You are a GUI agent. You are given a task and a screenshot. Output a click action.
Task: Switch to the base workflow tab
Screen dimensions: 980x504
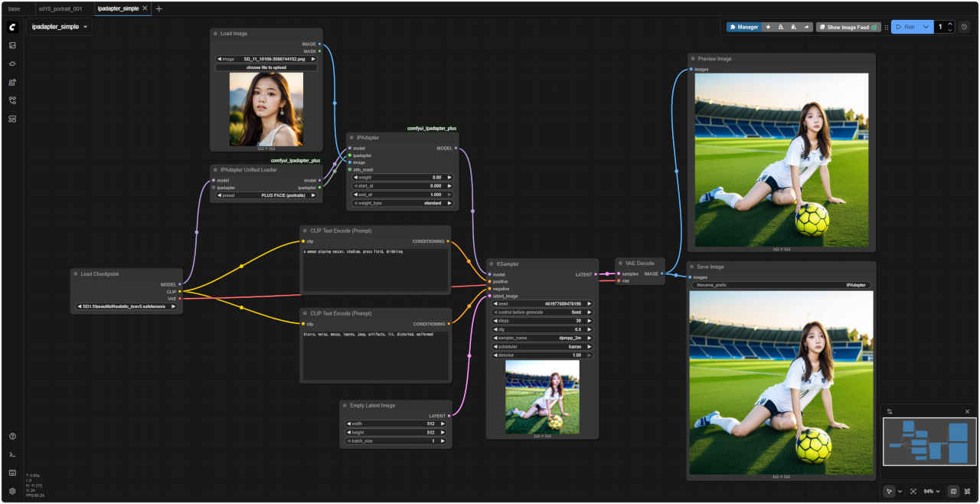tap(15, 8)
